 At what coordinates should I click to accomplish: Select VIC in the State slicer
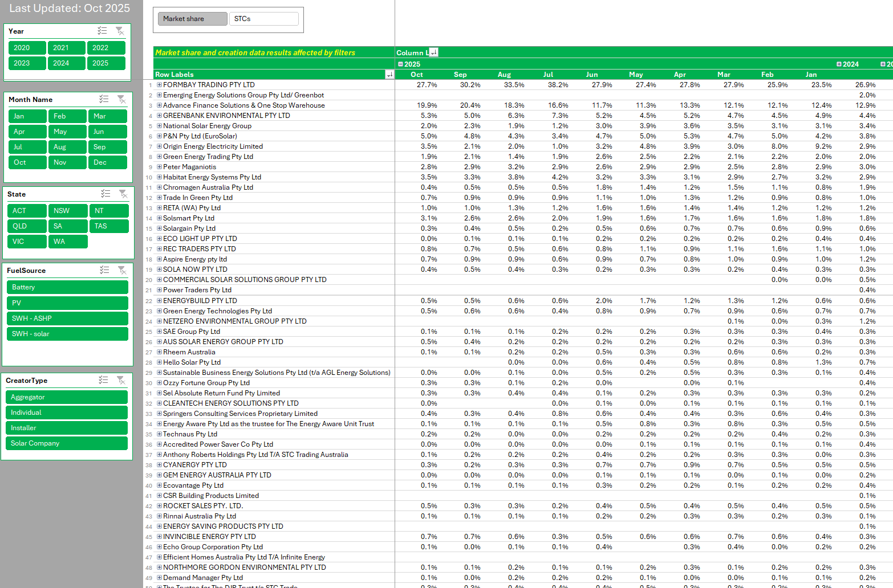[x=27, y=242]
